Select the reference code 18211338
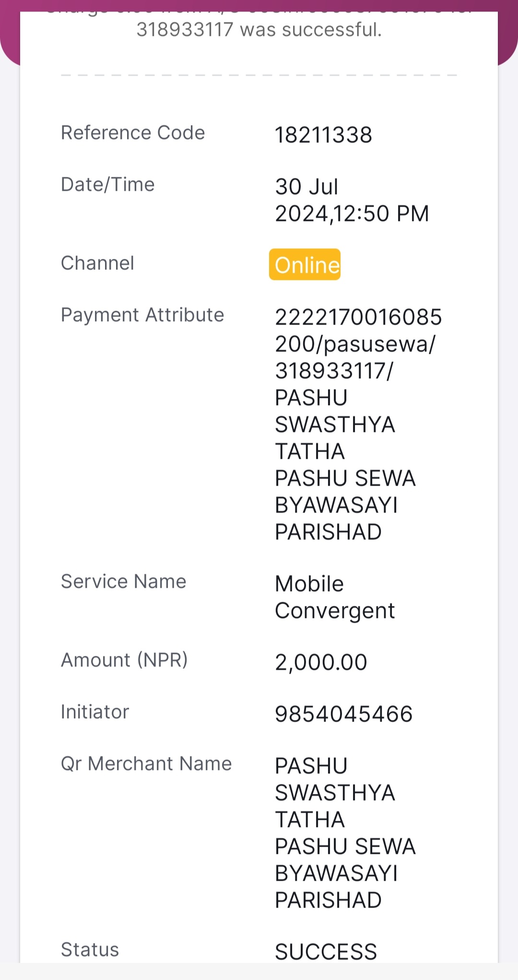Screen dimensions: 518x980 point(323,135)
